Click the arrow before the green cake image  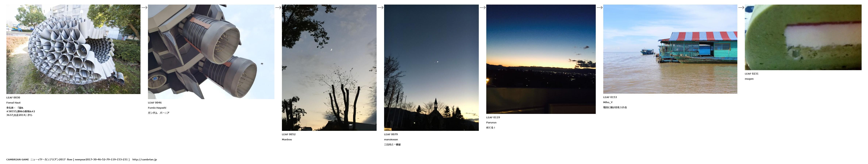coord(741,7)
